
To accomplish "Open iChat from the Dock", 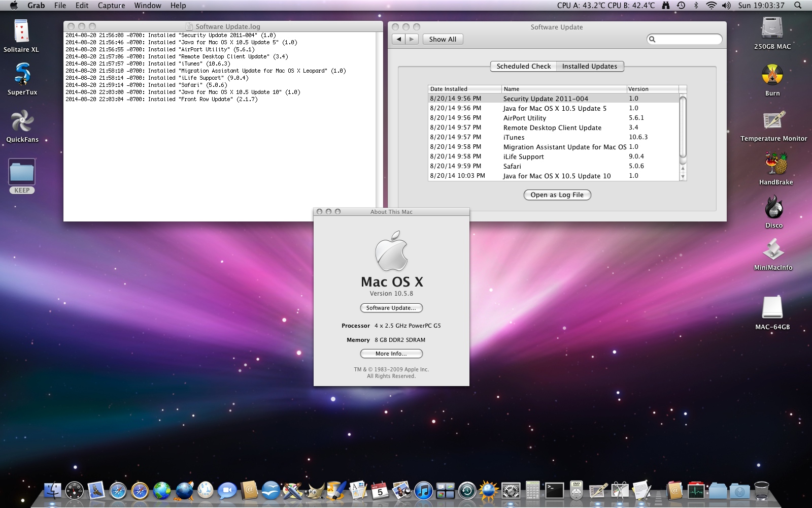I will click(227, 491).
